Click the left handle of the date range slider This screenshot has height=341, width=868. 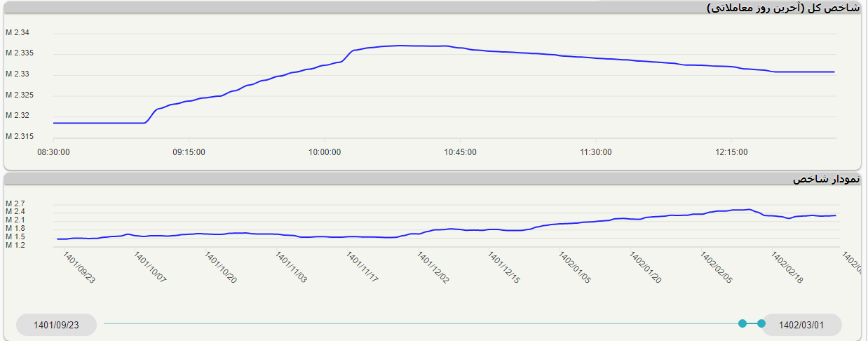pyautogui.click(x=742, y=323)
